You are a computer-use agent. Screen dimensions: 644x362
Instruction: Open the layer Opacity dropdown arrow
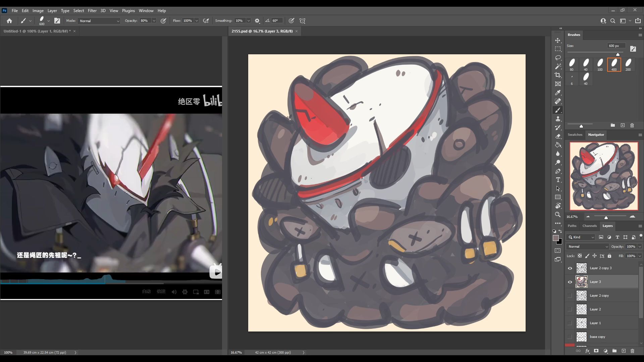640,246
